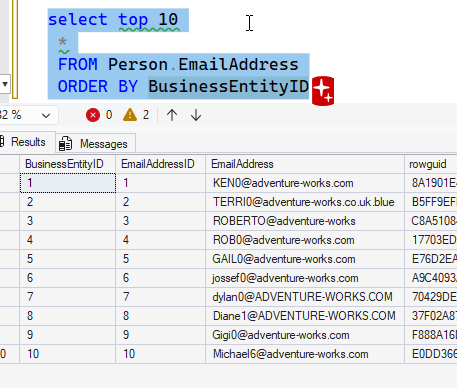
Task: Click rowguid cell starting with E0DD366
Action: click(x=431, y=354)
